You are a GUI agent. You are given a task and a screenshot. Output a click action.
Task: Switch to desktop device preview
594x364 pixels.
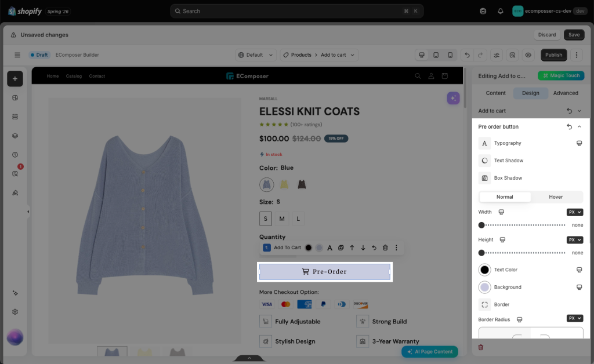[x=422, y=55]
